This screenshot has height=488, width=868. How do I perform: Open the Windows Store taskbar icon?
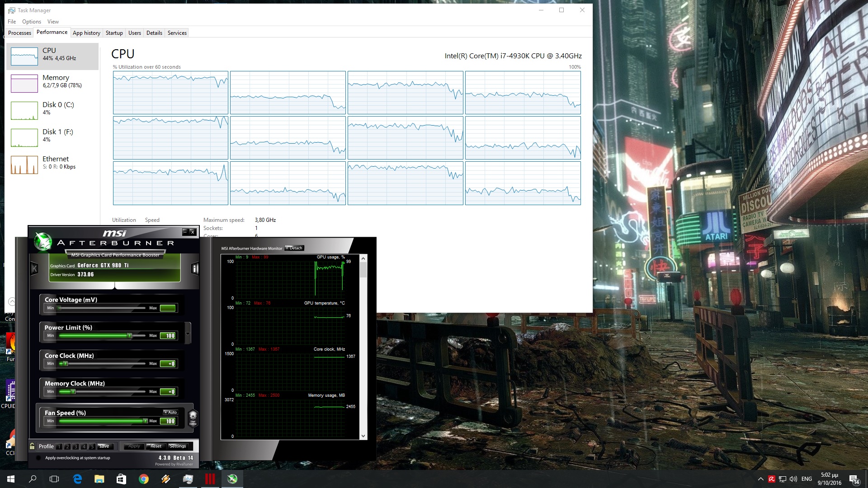(x=121, y=479)
